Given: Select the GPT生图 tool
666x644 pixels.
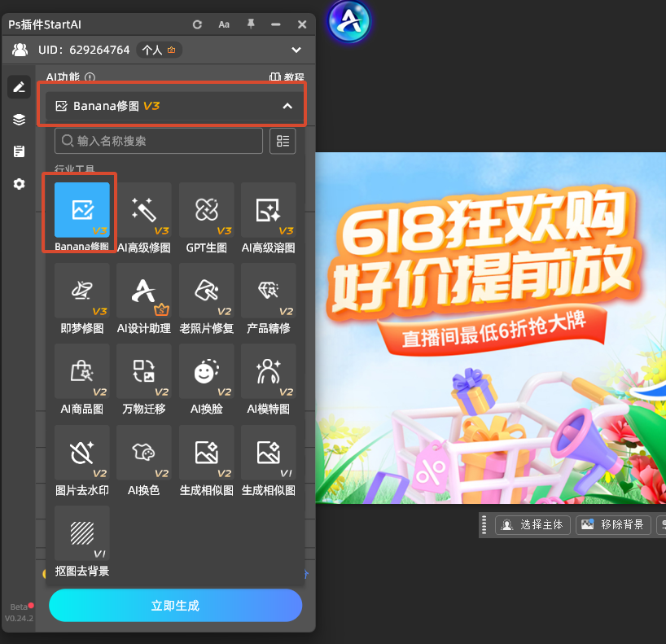Looking at the screenshot, I should 207,210.
